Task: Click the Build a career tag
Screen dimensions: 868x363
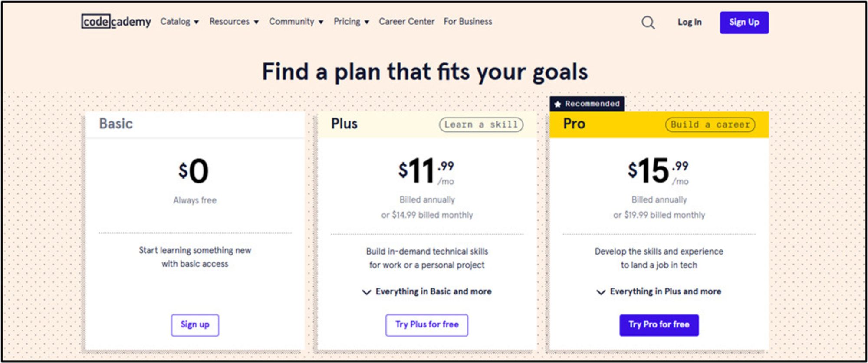Action: [710, 124]
